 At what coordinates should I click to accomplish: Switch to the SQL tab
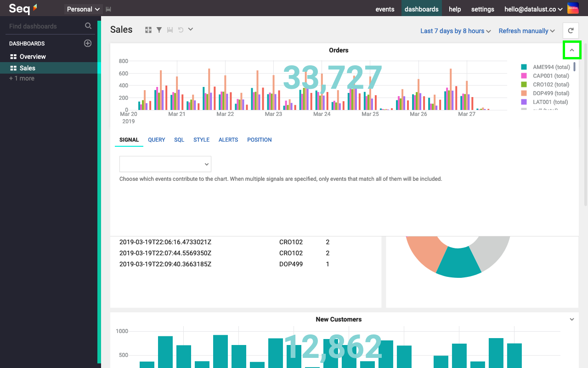(179, 140)
